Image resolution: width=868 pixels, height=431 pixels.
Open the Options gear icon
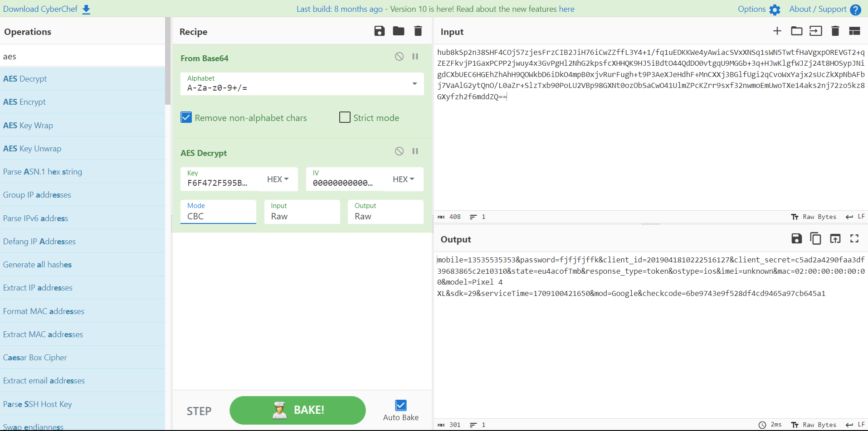(x=775, y=10)
